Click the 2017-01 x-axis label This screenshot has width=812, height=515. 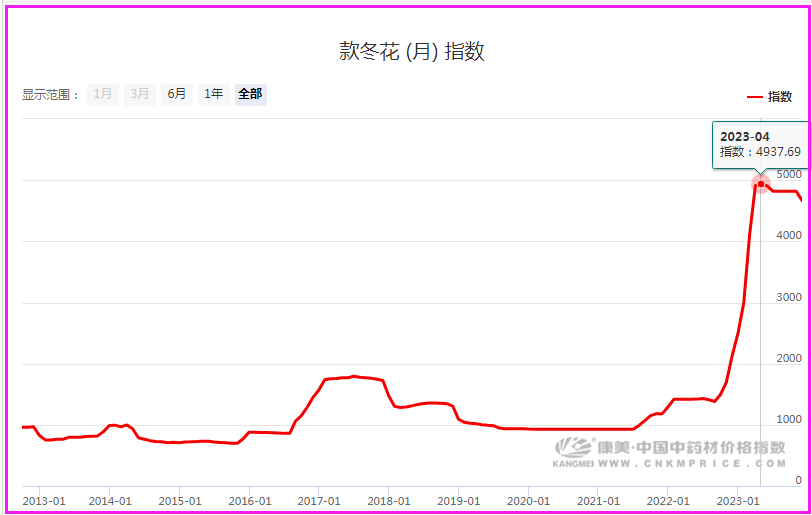click(319, 501)
